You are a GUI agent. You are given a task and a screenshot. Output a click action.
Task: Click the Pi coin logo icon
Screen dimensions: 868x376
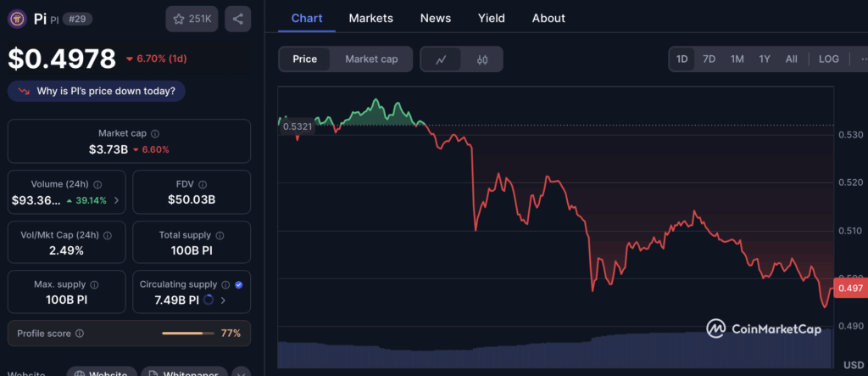tap(17, 20)
